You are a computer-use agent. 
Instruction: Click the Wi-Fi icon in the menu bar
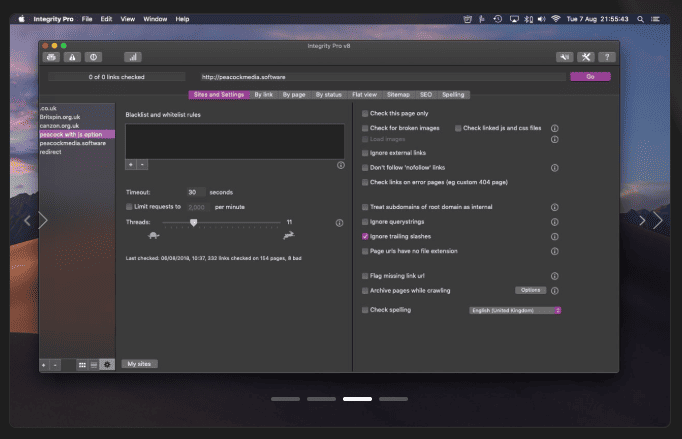[x=556, y=19]
